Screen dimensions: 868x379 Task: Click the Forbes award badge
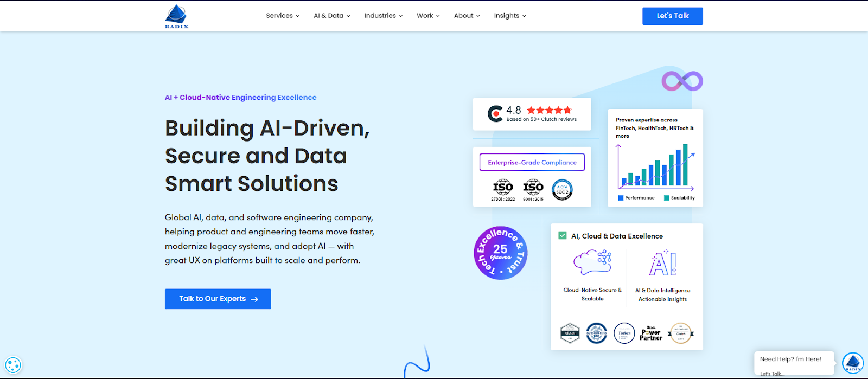coord(624,333)
